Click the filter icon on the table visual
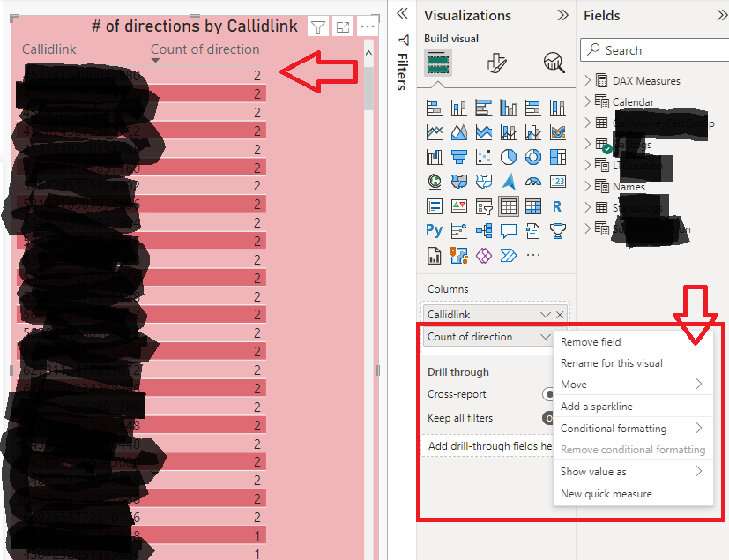Screen dimensions: 729x560 click(318, 27)
